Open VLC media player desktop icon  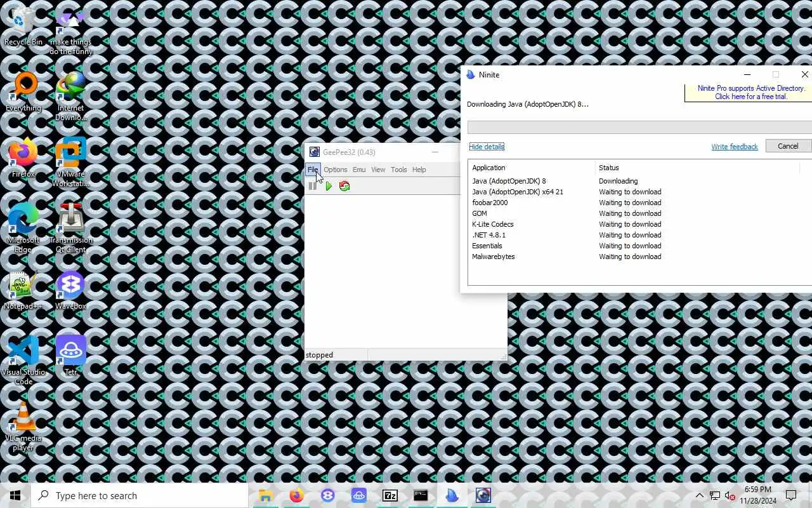point(23,427)
